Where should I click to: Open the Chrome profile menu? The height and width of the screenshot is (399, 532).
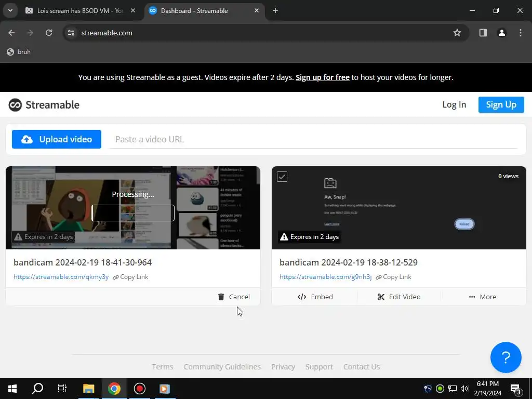pos(501,33)
